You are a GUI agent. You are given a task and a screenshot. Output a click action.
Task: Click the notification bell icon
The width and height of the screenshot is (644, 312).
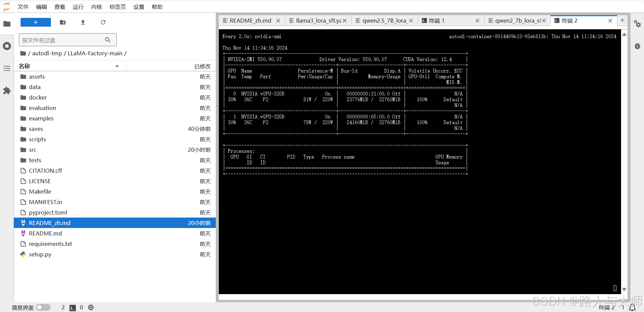click(x=633, y=307)
